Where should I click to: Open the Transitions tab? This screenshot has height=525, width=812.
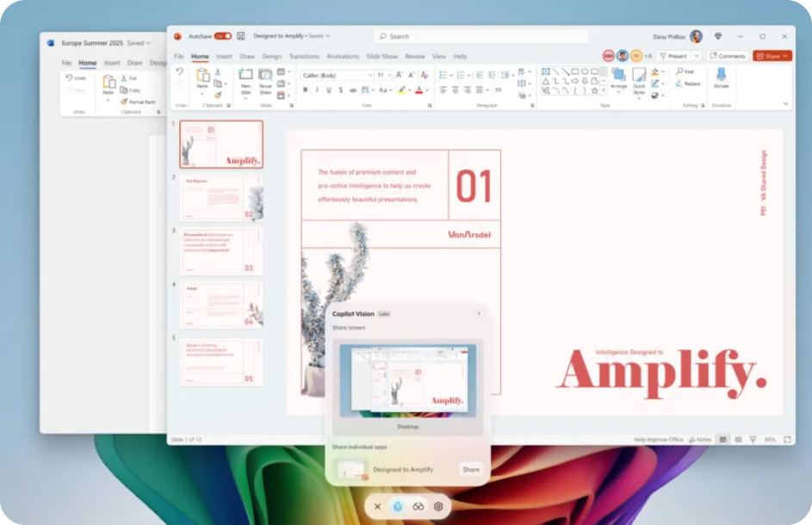coord(304,57)
